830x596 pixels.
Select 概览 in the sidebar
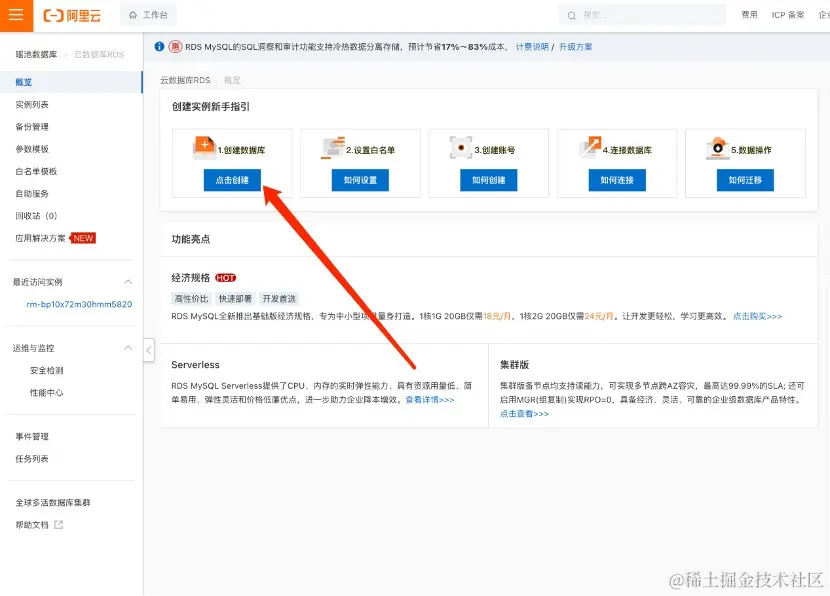coord(71,82)
